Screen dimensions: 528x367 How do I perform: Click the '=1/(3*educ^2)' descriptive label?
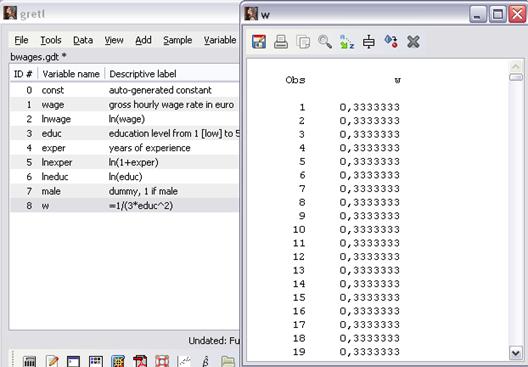(141, 205)
